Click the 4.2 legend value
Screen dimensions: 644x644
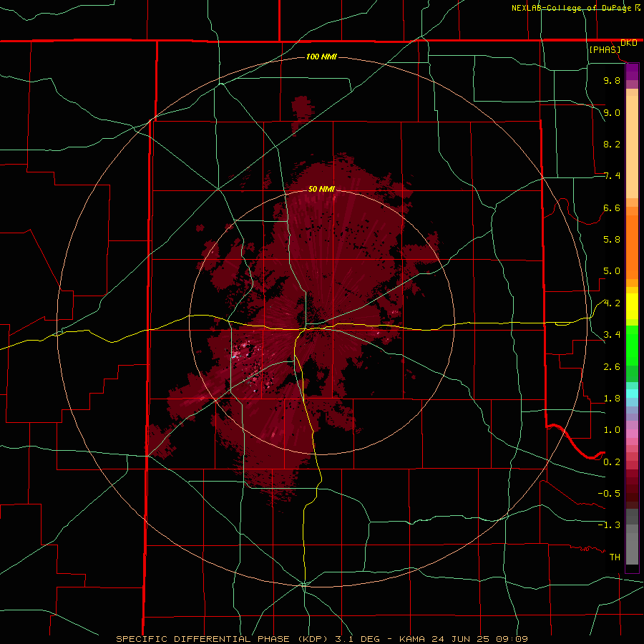pyautogui.click(x=612, y=303)
